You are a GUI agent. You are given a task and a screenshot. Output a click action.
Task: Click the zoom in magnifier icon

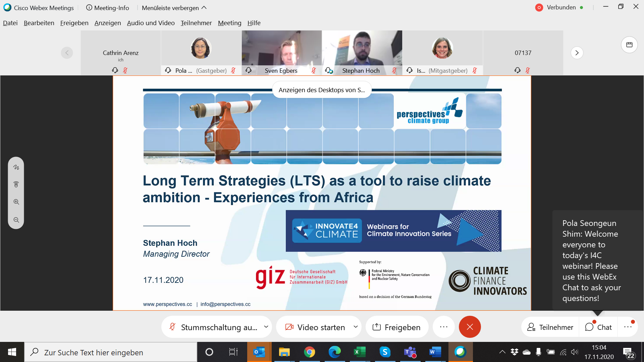(16, 202)
